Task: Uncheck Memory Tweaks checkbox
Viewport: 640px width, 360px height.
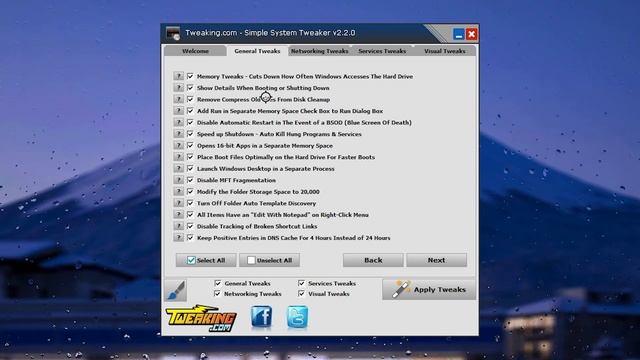Action: coord(190,76)
